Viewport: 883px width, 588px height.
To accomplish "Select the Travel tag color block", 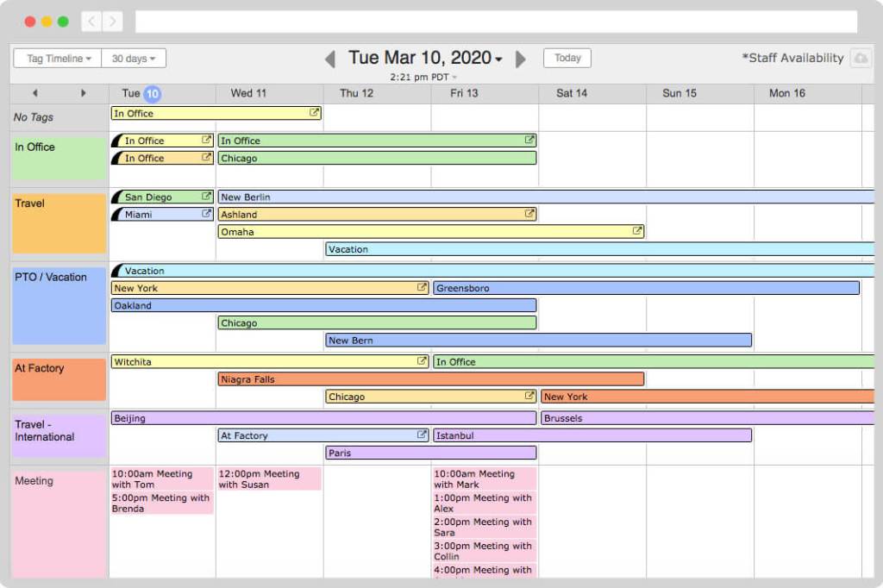I will pyautogui.click(x=59, y=223).
